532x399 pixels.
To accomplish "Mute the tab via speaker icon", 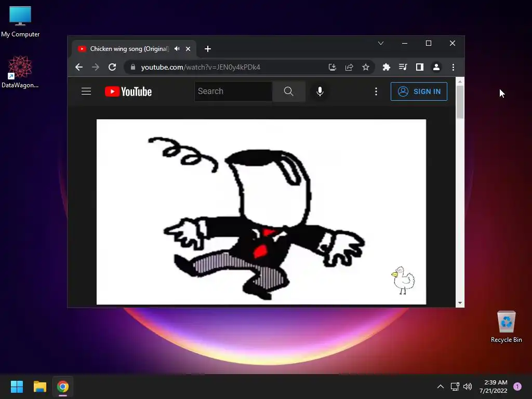I will pos(177,49).
